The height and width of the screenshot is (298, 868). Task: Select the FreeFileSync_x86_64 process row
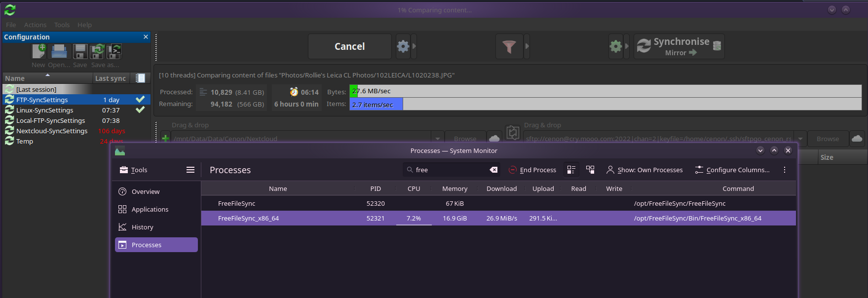498,218
